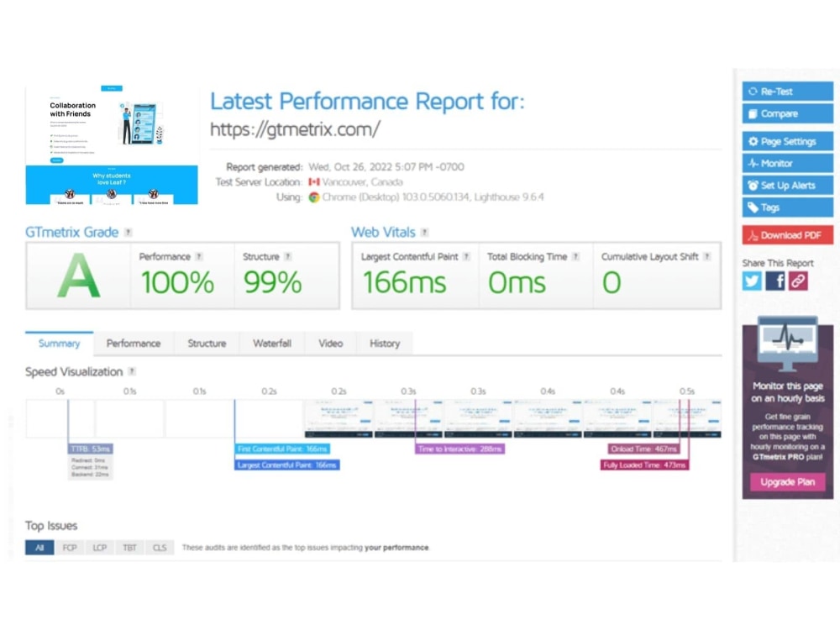Click the 100% Performance score
The width and height of the screenshot is (840, 630).
177,282
